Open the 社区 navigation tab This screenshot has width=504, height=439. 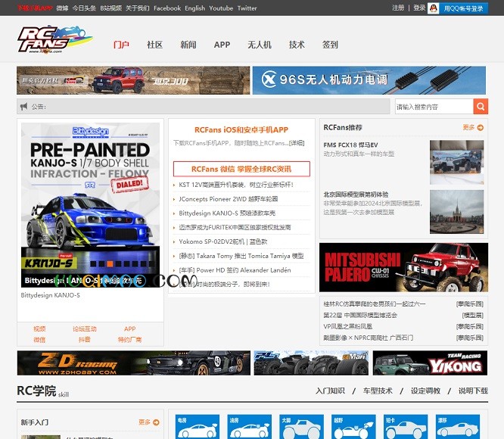(x=154, y=45)
